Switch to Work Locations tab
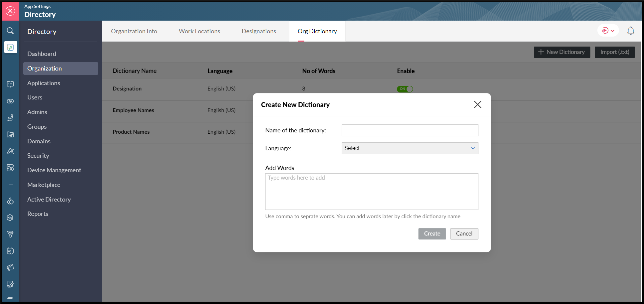Image resolution: width=644 pixels, height=304 pixels. tap(199, 31)
